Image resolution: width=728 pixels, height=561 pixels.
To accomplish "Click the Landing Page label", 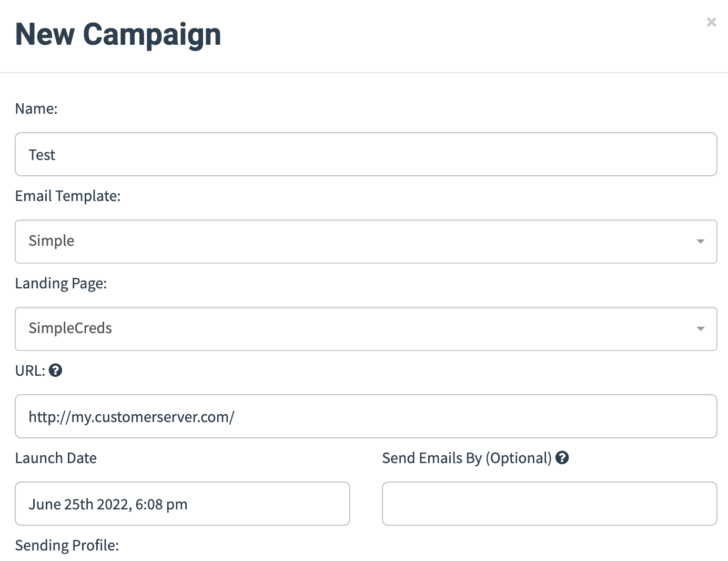I will 61,283.
